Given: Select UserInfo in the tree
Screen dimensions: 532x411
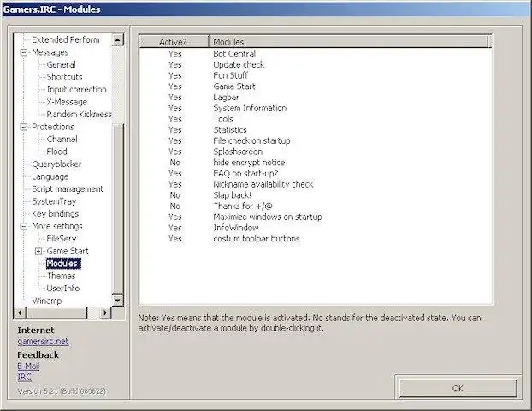Looking at the screenshot, I should [x=62, y=289].
